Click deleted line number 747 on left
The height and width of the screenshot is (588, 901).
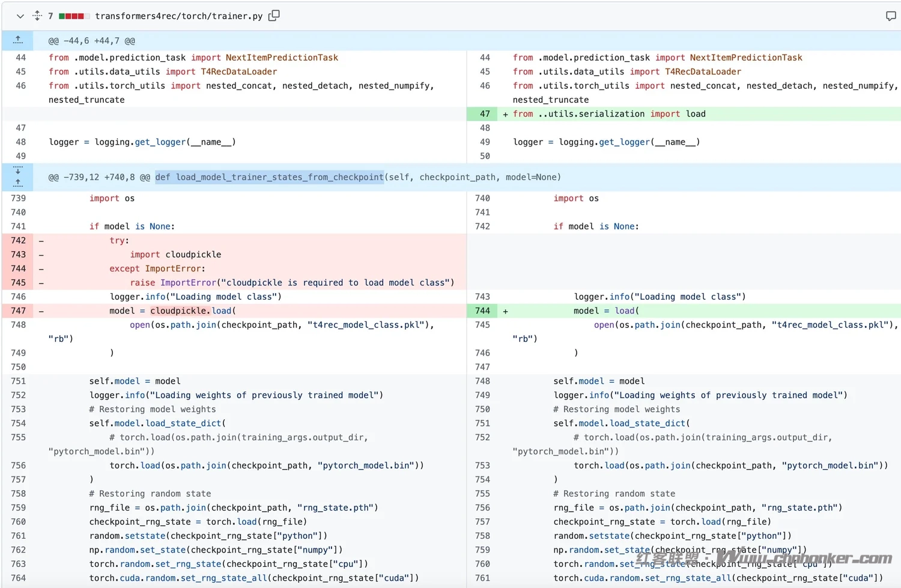[19, 311]
